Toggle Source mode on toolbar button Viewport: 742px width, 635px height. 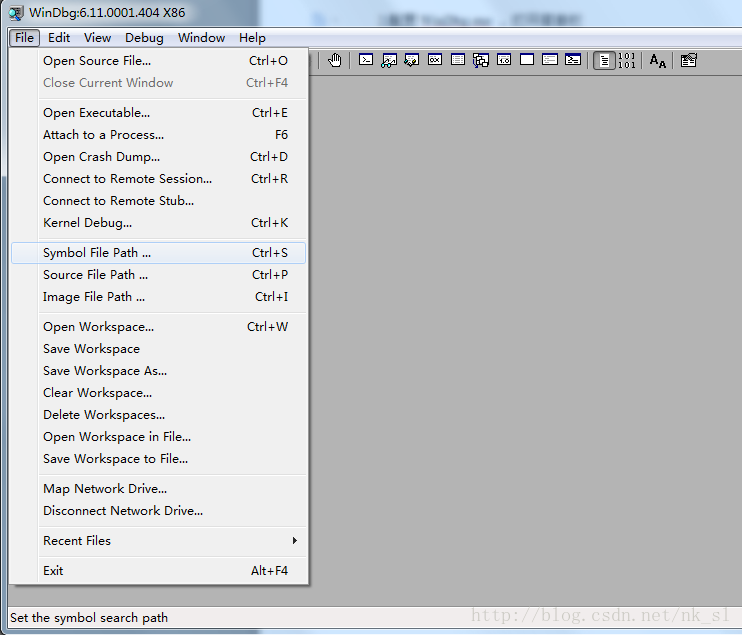[x=604, y=61]
